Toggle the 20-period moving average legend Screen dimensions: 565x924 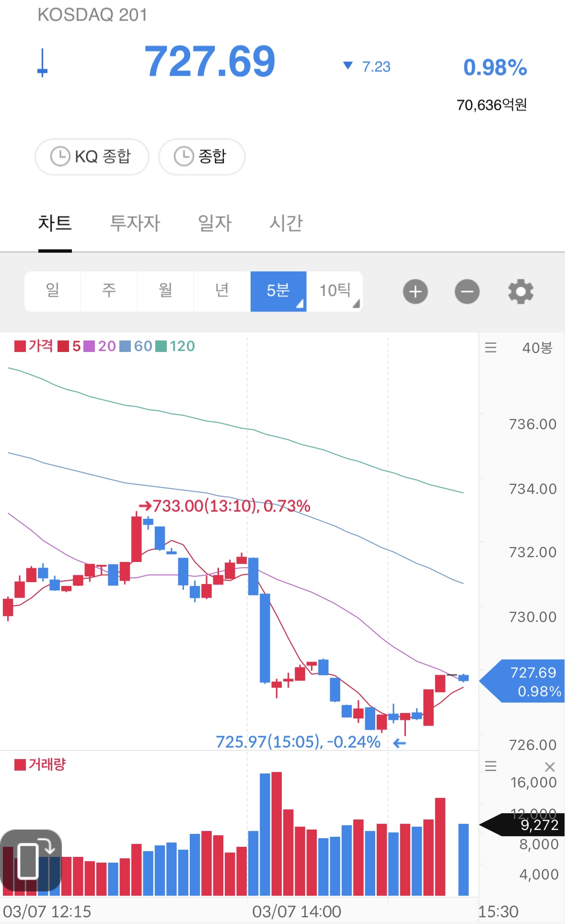pos(100,346)
